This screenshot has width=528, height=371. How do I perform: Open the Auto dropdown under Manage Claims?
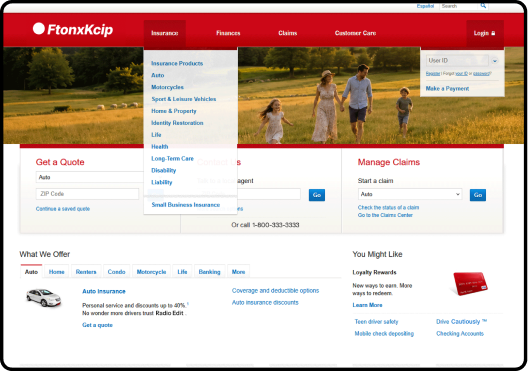coord(410,194)
